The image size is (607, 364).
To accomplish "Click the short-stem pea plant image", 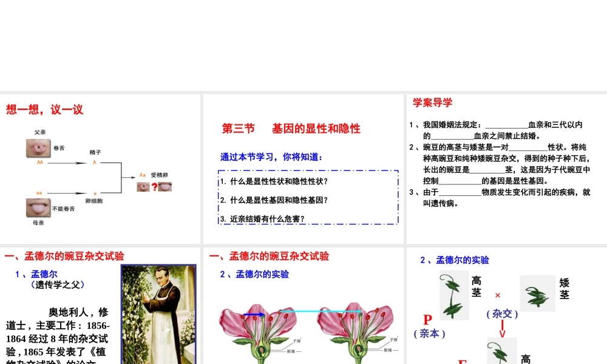I will [x=537, y=294].
